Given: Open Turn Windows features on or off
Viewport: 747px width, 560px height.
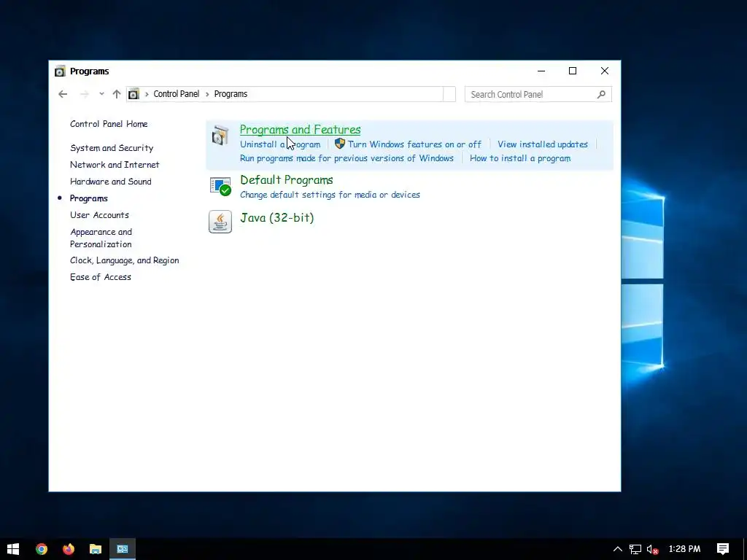Looking at the screenshot, I should click(x=414, y=144).
